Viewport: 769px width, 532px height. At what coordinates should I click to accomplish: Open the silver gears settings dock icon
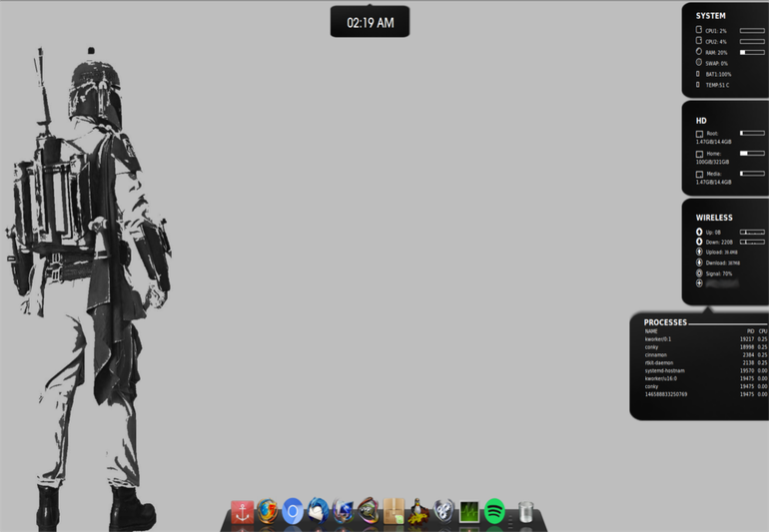tap(443, 511)
